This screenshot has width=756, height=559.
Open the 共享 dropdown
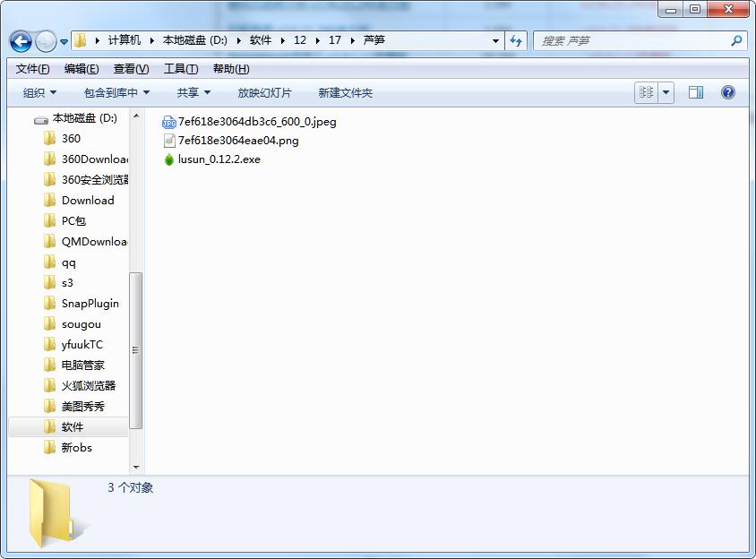click(x=193, y=92)
